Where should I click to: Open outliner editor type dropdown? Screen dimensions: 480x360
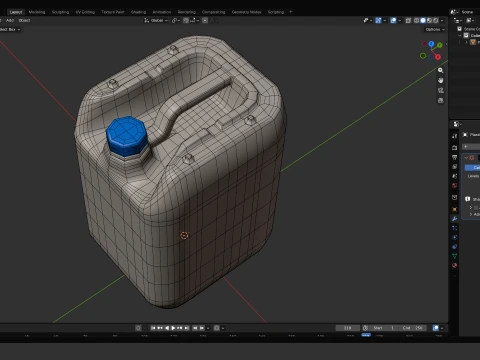[458, 20]
